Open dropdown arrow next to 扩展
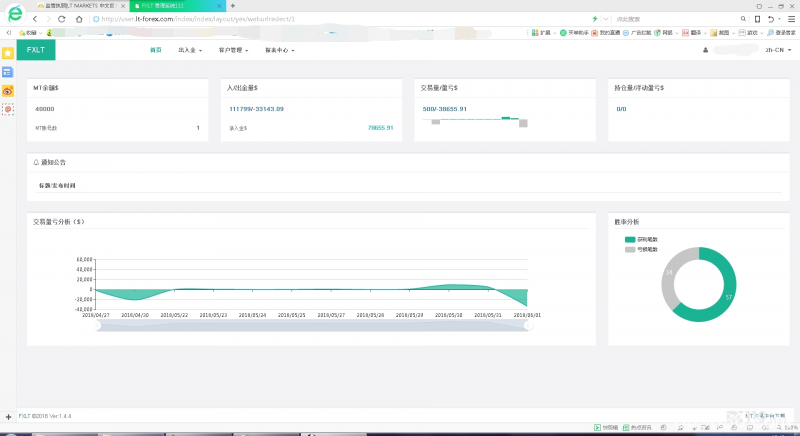 (555, 33)
